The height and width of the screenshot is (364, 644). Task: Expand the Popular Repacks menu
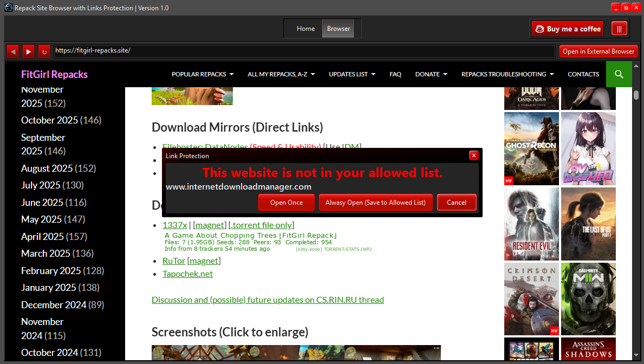(203, 74)
